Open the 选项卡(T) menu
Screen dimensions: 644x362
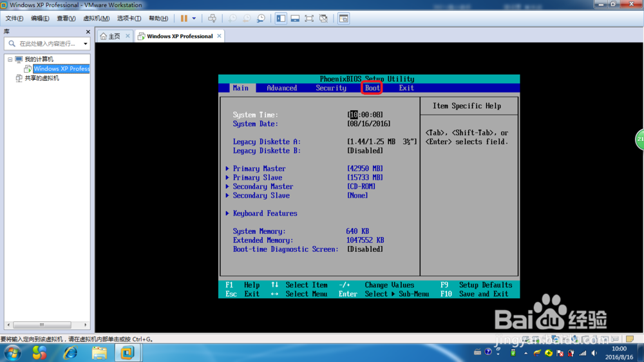point(129,19)
